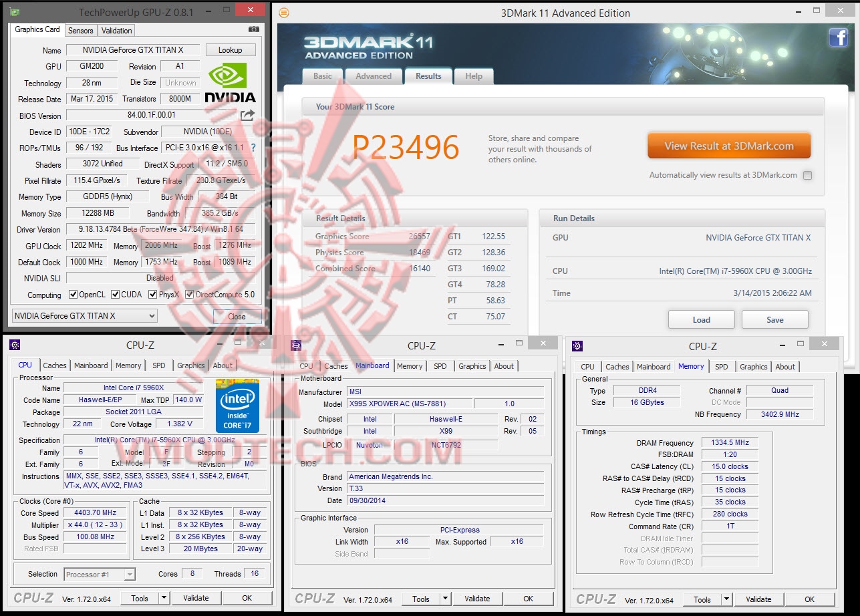Click GT3 result 169.02
This screenshot has height=616, width=860.
(x=494, y=269)
